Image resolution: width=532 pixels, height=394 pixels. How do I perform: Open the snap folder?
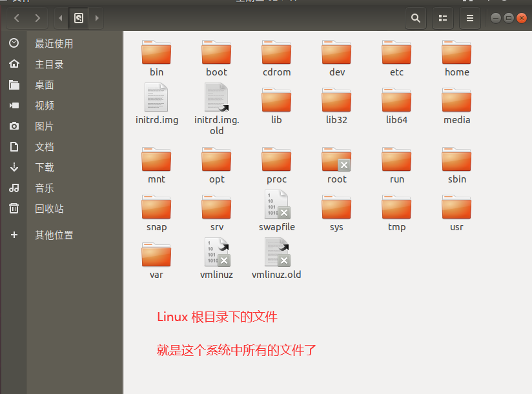tap(156, 208)
